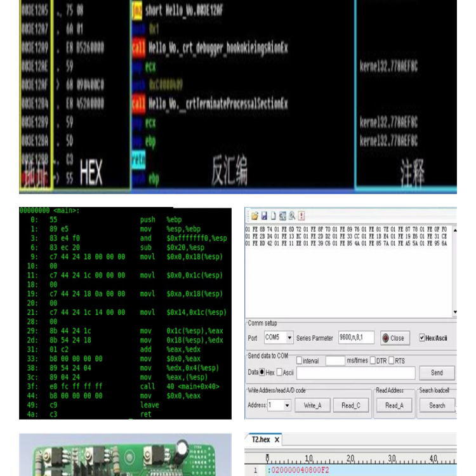Viewport: 476px width, 476px height.
Task: Click the magnifier search icon in toolbar
Action: tap(291, 216)
